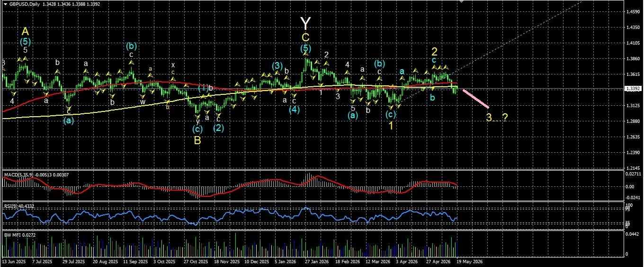Click the -0.0241 MACD scale value
Screen dimensions: 644x267
(x=633, y=198)
